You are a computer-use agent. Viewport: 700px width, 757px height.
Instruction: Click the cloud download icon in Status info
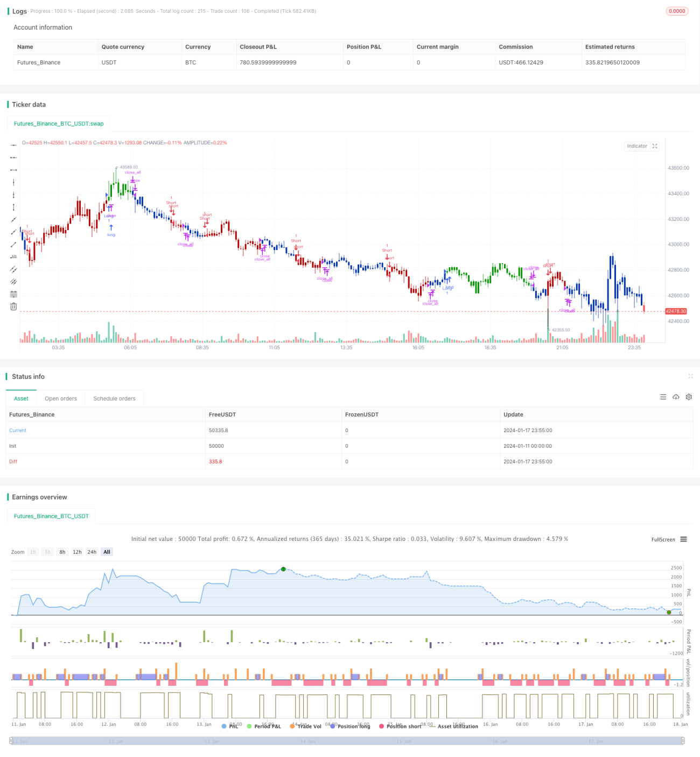tap(676, 397)
